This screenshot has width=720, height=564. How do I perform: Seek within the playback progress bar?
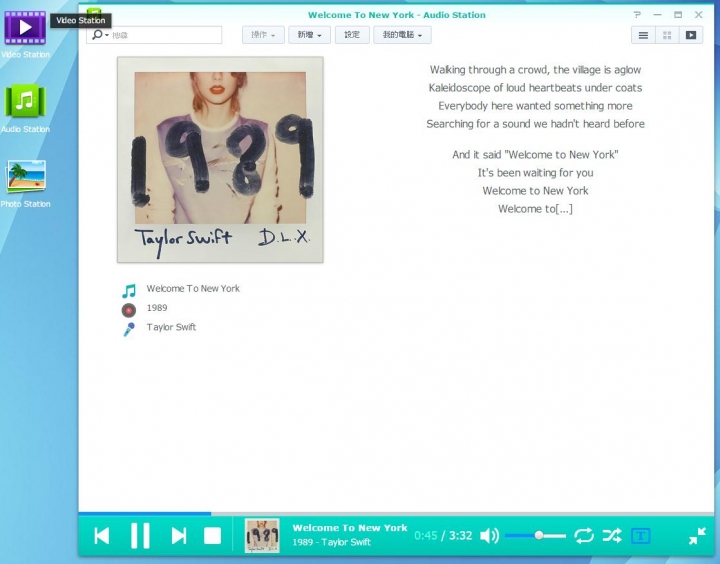point(396,513)
